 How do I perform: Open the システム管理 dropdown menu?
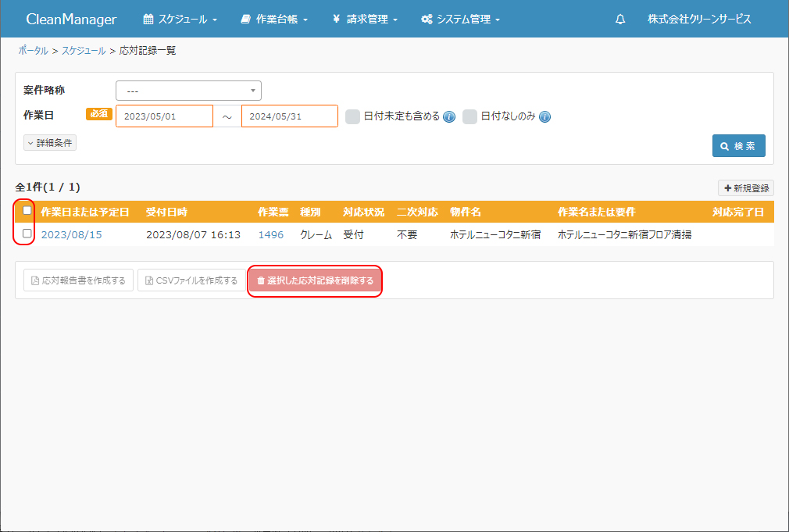click(x=460, y=19)
